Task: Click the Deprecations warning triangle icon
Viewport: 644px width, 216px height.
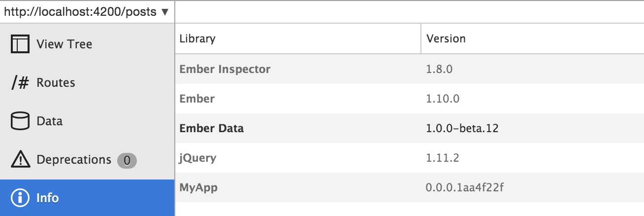Action: tap(20, 160)
